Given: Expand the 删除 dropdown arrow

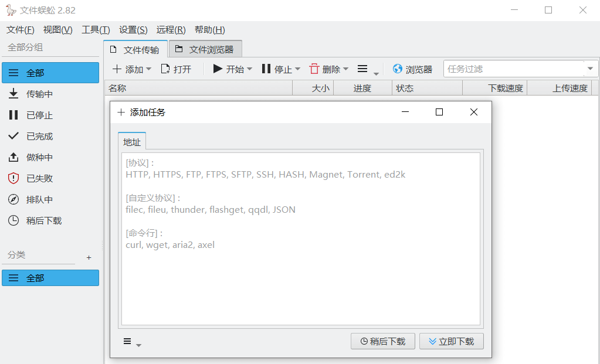Looking at the screenshot, I should (x=345, y=69).
